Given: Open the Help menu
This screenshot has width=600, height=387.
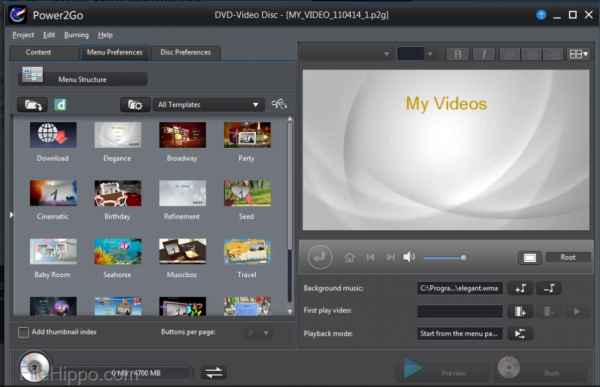Looking at the screenshot, I should tap(105, 35).
